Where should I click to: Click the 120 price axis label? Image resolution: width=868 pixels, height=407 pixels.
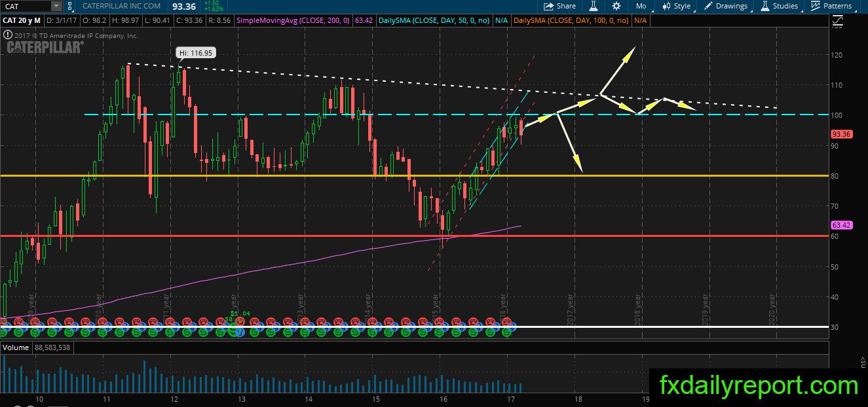pos(837,54)
